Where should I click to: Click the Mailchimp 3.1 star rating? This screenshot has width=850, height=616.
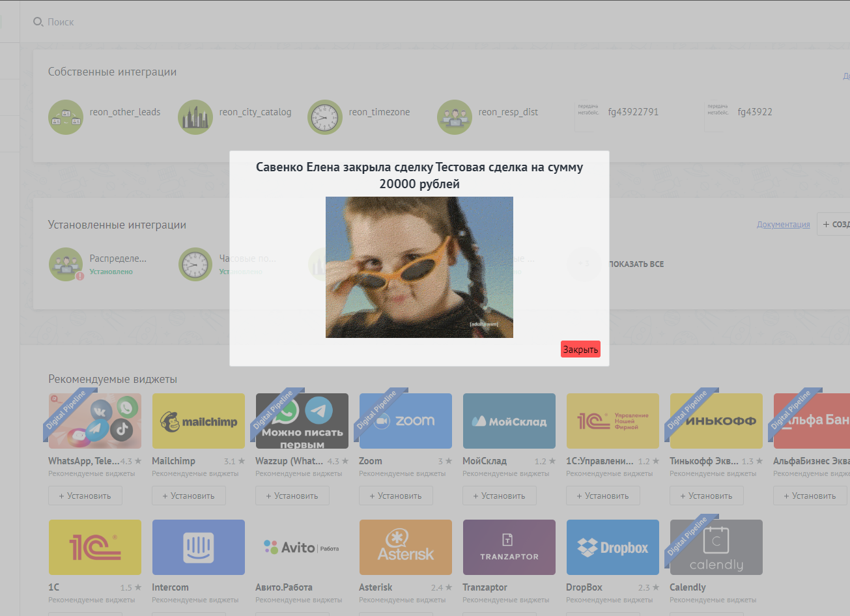pos(234,461)
